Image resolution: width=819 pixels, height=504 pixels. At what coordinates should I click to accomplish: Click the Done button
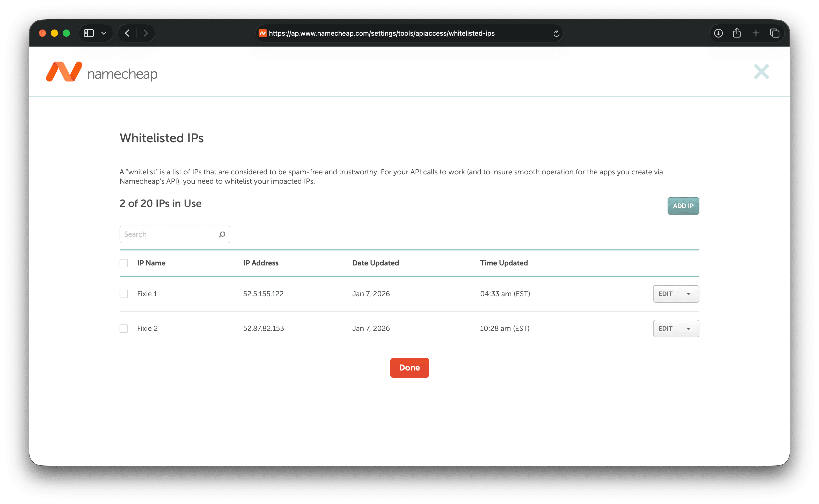[409, 368]
